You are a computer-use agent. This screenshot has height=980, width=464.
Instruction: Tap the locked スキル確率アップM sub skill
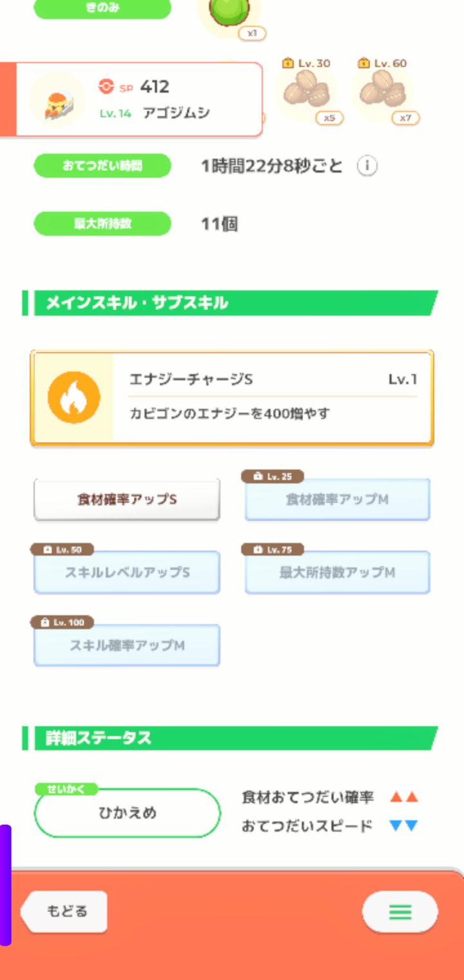pos(127,645)
